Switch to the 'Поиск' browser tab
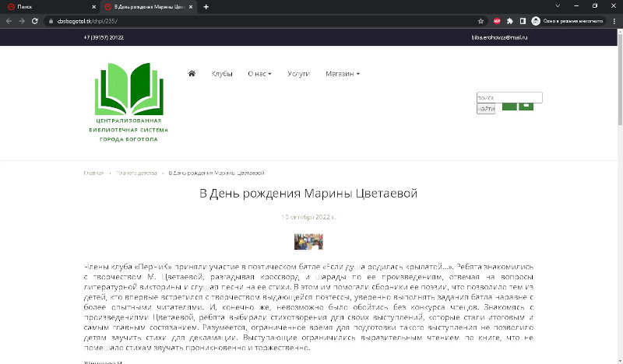 (x=50, y=7)
